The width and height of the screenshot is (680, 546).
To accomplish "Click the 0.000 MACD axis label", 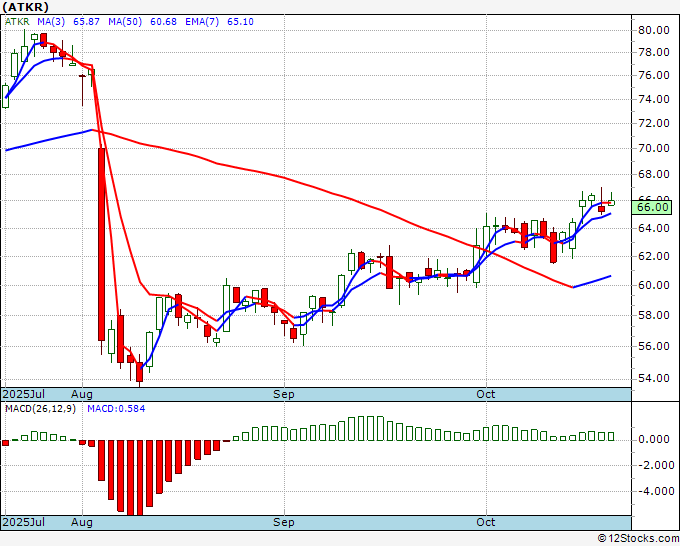I will click(656, 440).
